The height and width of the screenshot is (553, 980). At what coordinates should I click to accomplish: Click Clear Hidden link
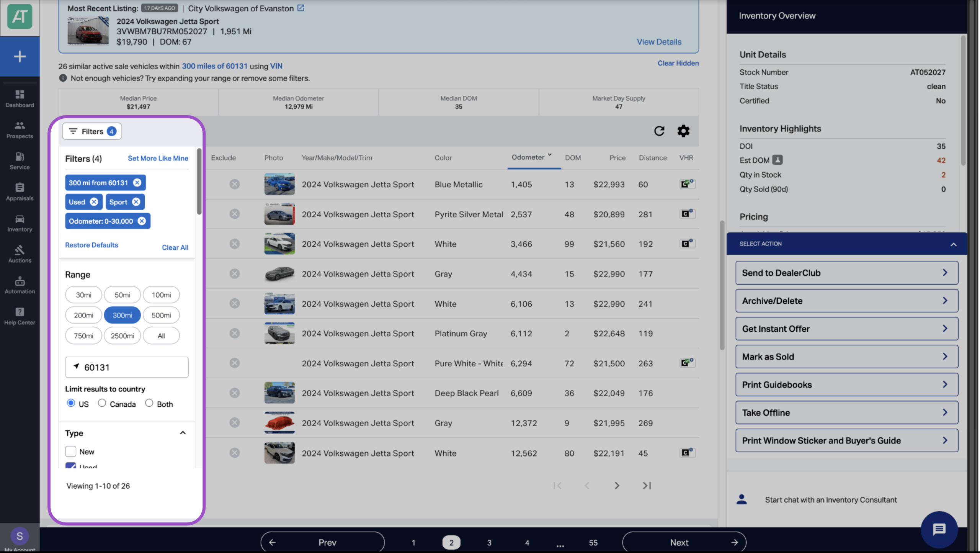[678, 63]
